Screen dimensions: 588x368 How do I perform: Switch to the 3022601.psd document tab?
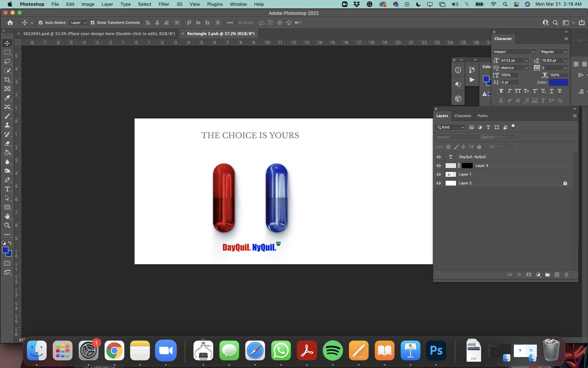click(99, 34)
